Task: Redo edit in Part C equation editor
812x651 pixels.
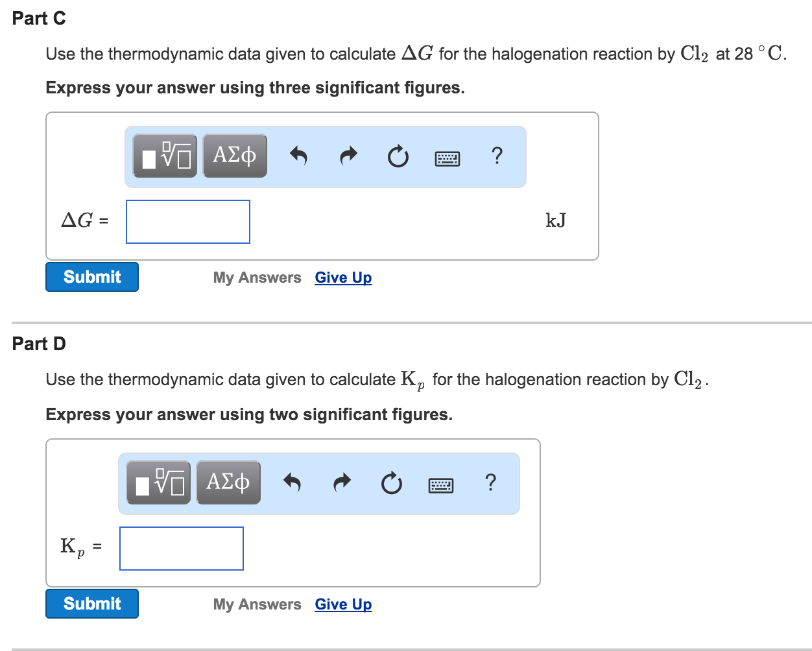Action: (x=348, y=156)
